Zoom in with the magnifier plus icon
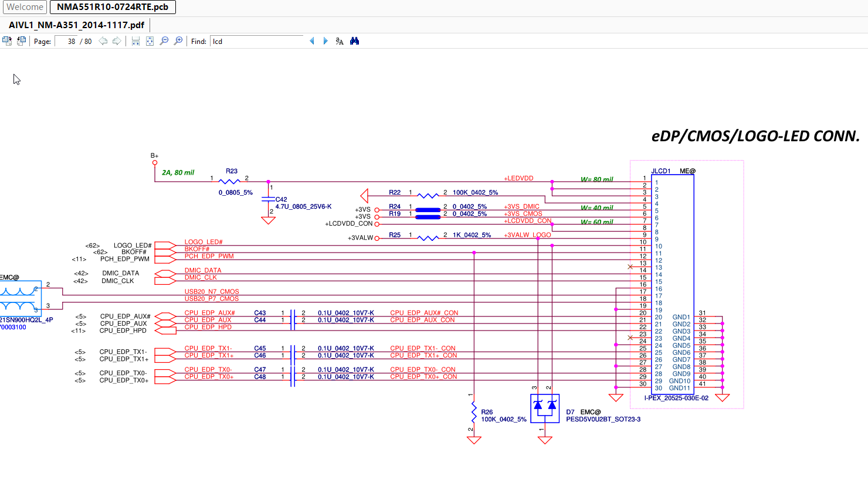This screenshot has width=868, height=480. click(x=178, y=41)
